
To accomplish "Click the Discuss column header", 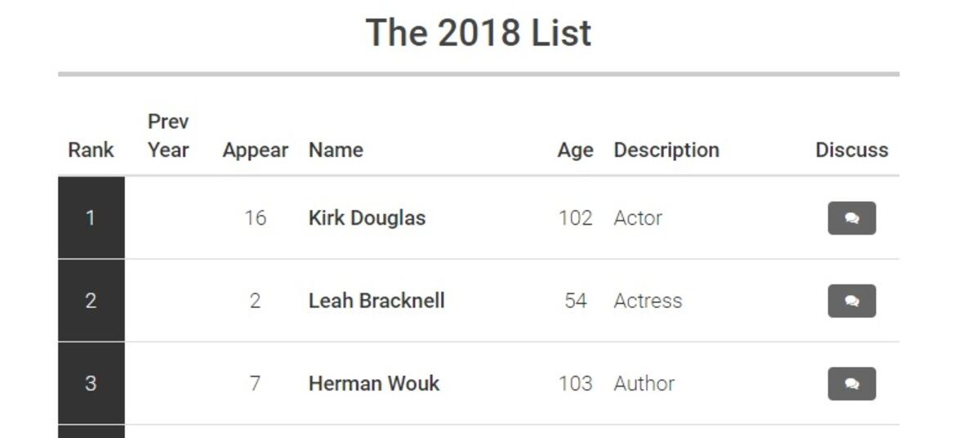I will pos(852,150).
